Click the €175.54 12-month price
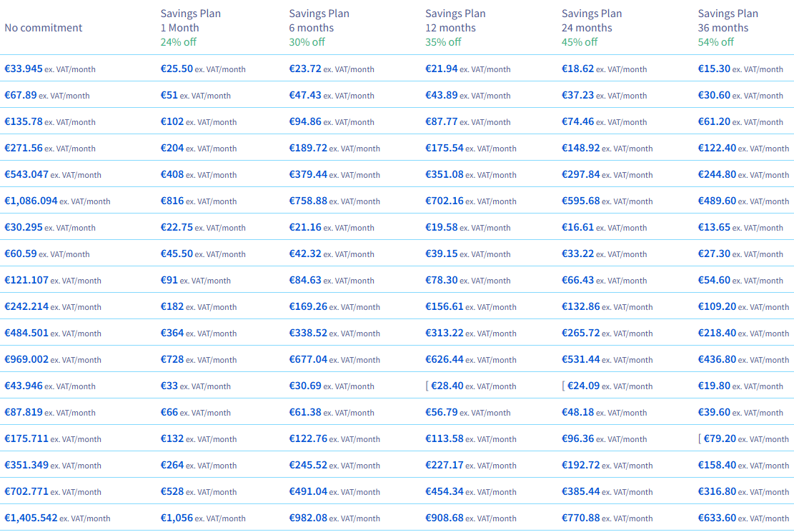 445,149
